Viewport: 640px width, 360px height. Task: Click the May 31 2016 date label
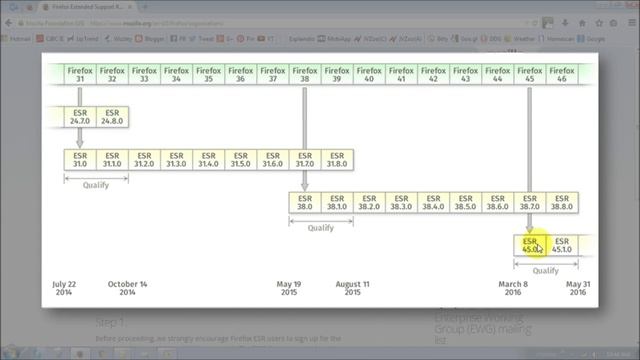pyautogui.click(x=578, y=288)
